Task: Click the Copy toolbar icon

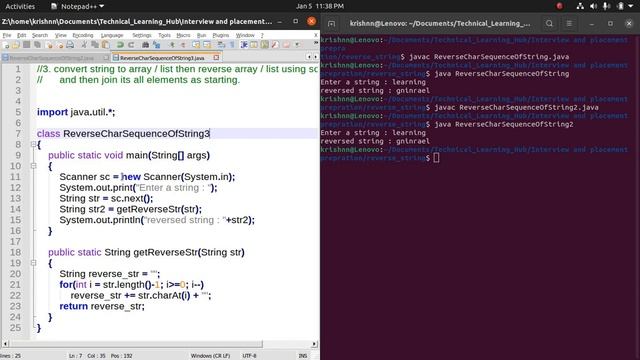Action: (x=95, y=44)
